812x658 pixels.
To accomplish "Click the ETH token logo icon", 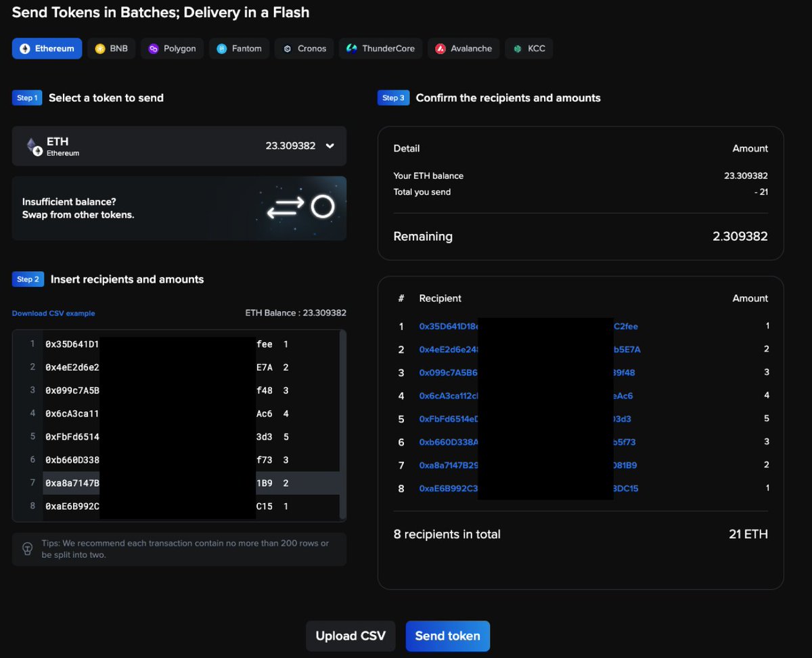I will (34, 146).
